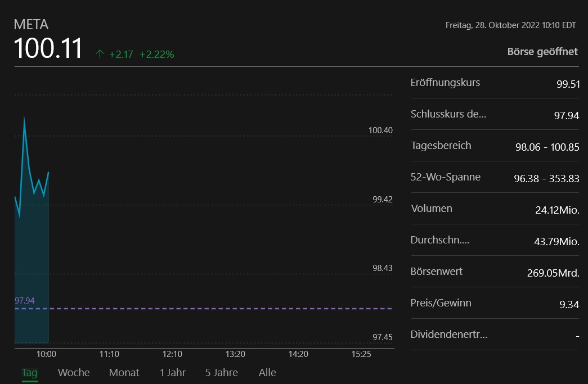Image resolution: width=588 pixels, height=384 pixels.
Task: Click the 52-Wo-Spanne label
Action: [446, 177]
